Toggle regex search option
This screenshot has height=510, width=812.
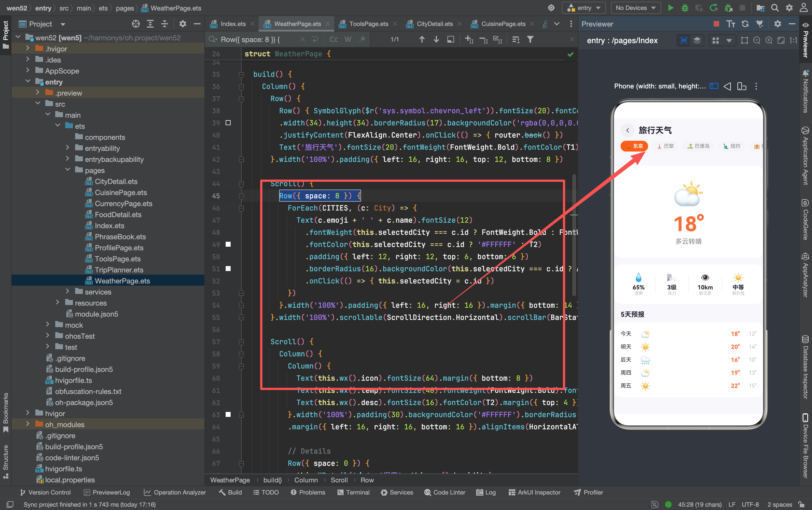pos(362,40)
